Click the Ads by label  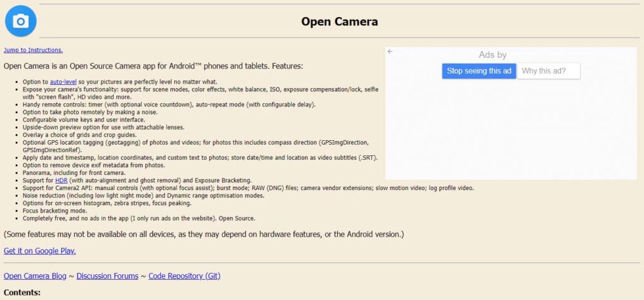click(492, 55)
